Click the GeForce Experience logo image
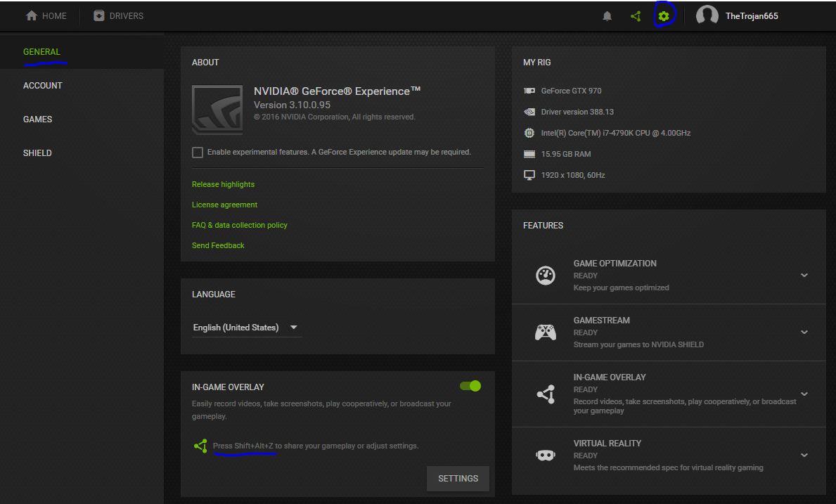Screen dimensions: 836x504 coord(217,109)
